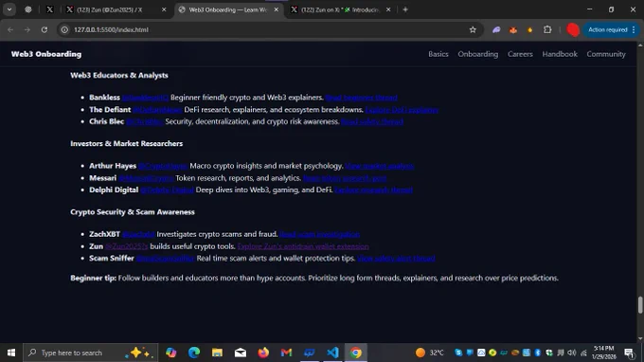This screenshot has height=362, width=644.
Task: Open The Defiant Twitter handle link
Action: pos(157,110)
